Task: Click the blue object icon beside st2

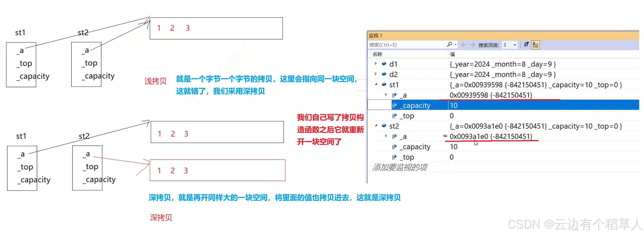Action: tap(384, 126)
